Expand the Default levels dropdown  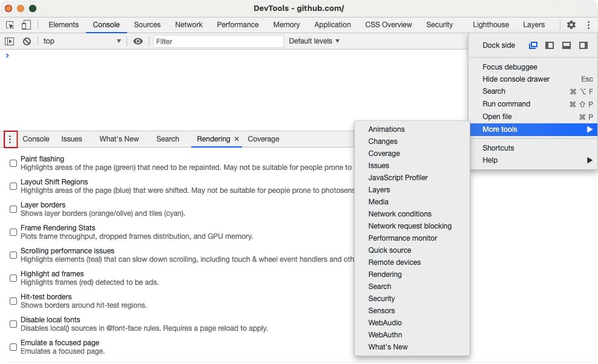pos(314,41)
